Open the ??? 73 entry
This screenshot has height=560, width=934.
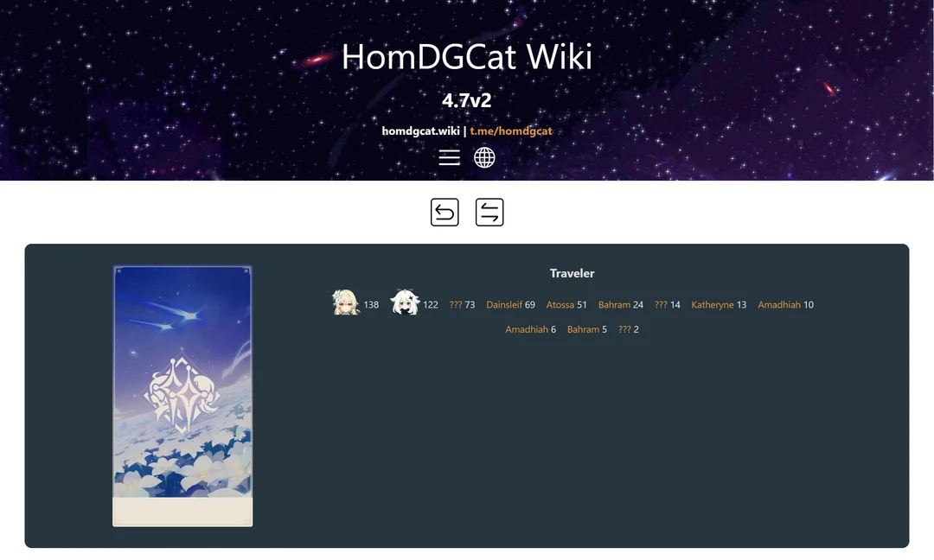click(x=462, y=305)
